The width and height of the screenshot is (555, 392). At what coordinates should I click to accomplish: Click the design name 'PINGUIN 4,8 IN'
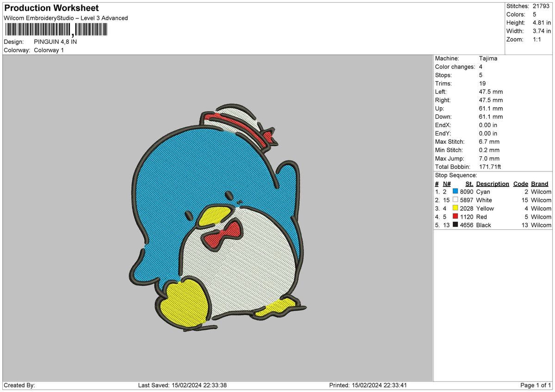click(55, 42)
